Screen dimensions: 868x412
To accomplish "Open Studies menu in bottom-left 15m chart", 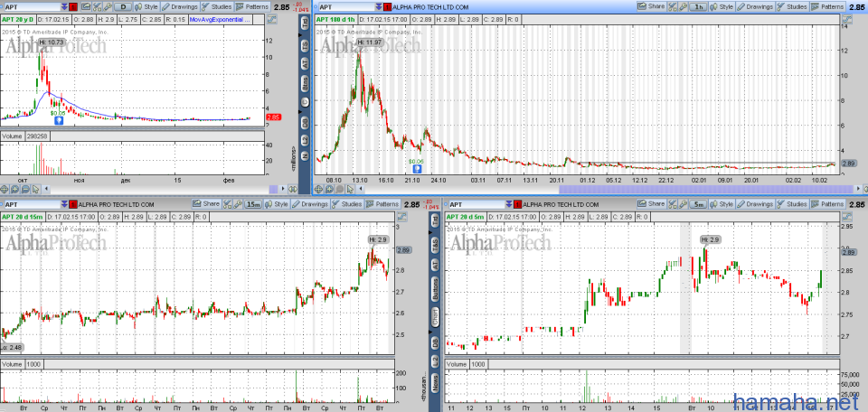I will coord(346,204).
